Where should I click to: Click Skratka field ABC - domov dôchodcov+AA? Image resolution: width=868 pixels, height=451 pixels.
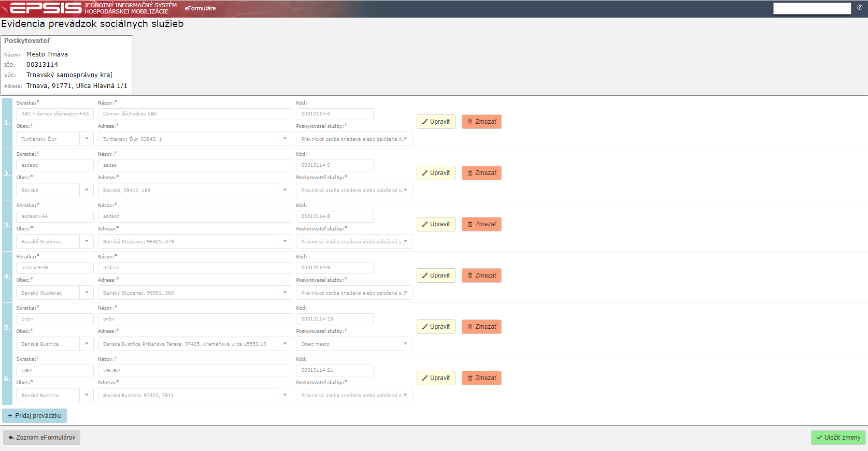click(x=55, y=114)
